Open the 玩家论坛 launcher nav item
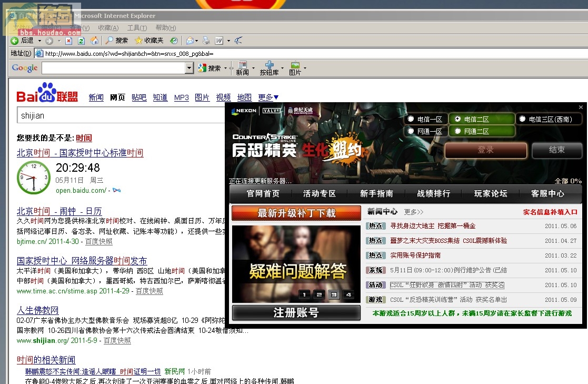 click(x=491, y=194)
